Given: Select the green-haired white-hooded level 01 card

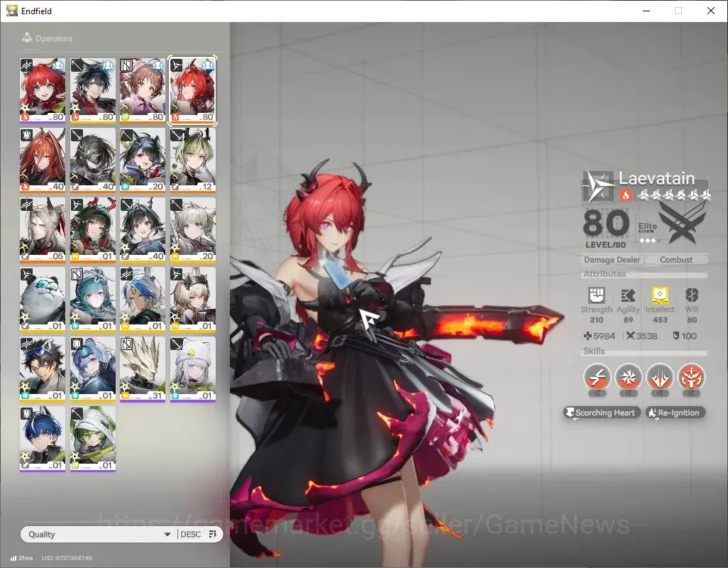Looking at the screenshot, I should [x=92, y=438].
